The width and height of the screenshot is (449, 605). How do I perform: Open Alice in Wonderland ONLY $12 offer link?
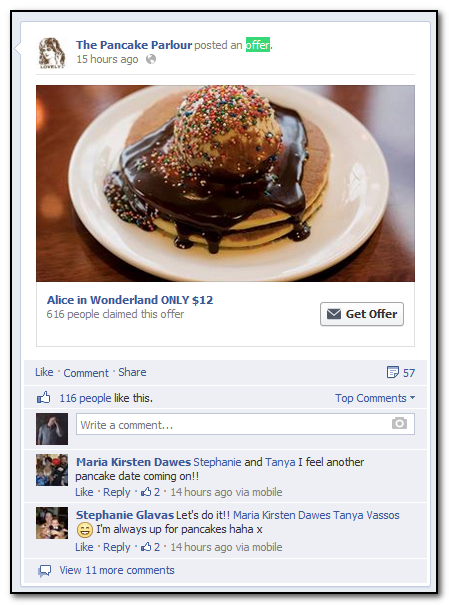pyautogui.click(x=130, y=300)
